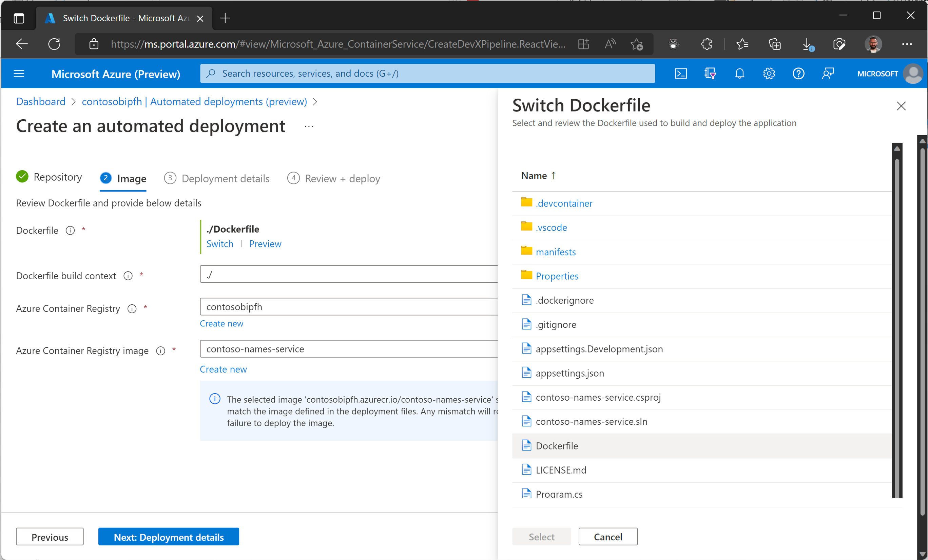Click the Preview link under ./Dockerfile
The height and width of the screenshot is (560, 928).
(265, 244)
